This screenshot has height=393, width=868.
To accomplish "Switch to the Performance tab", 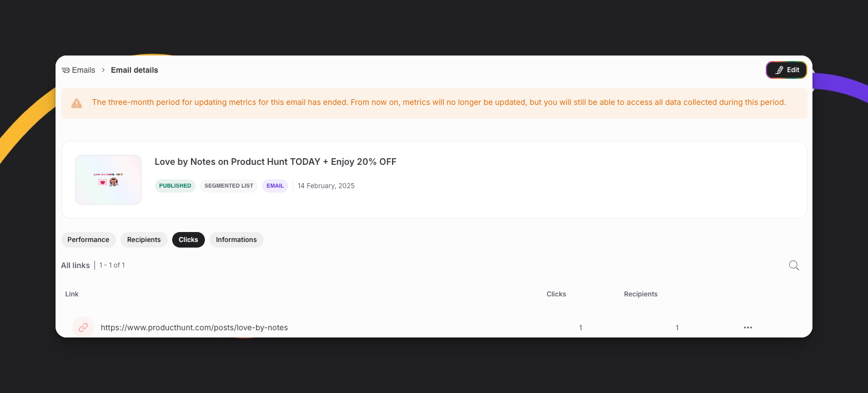I will click(88, 240).
